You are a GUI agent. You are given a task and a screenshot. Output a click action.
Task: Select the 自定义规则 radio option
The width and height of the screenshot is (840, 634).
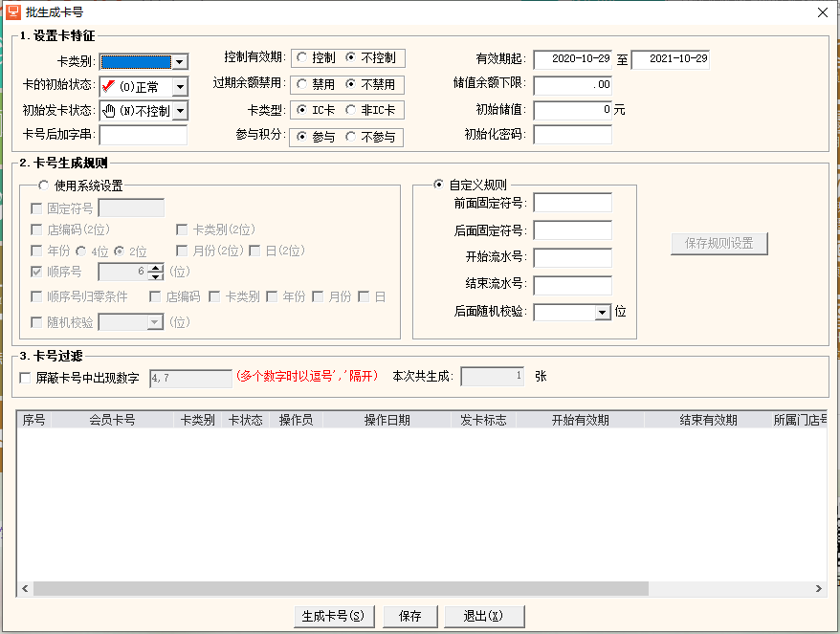tap(439, 185)
